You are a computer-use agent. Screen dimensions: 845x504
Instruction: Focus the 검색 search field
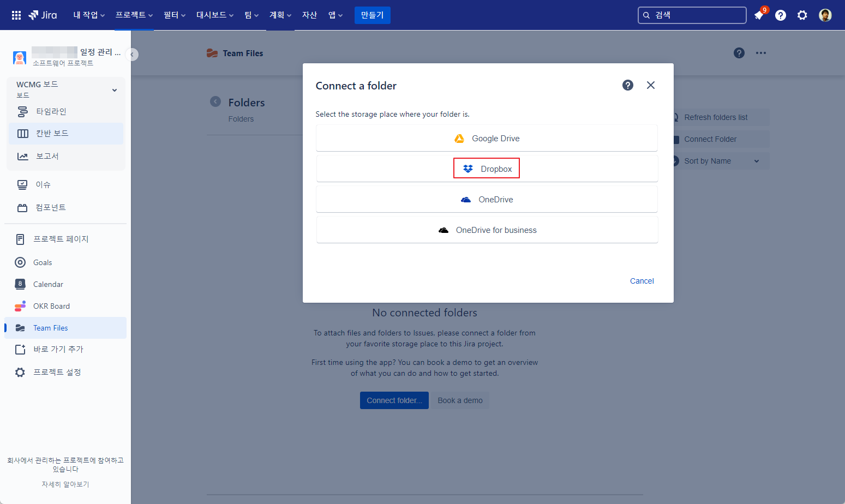(692, 15)
